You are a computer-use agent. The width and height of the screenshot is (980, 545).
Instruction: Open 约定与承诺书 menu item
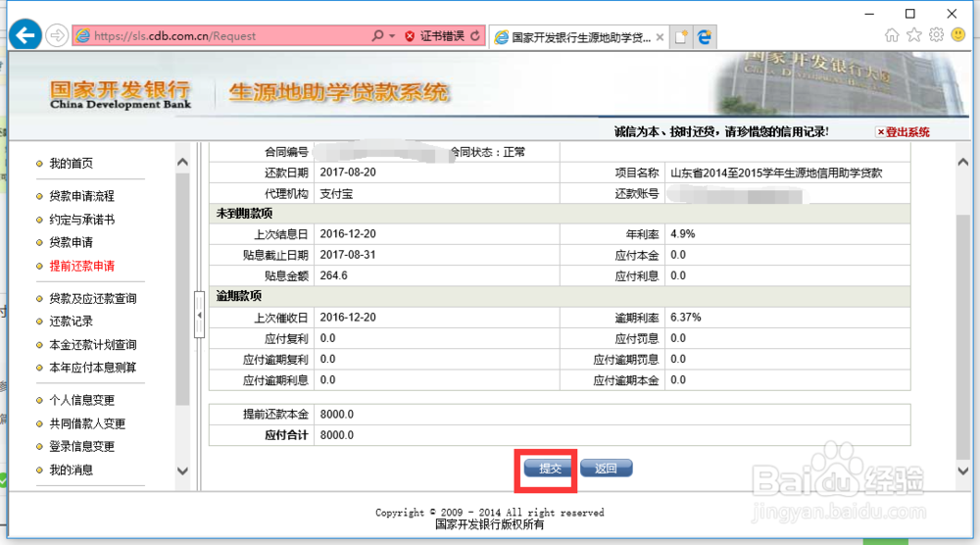[82, 220]
